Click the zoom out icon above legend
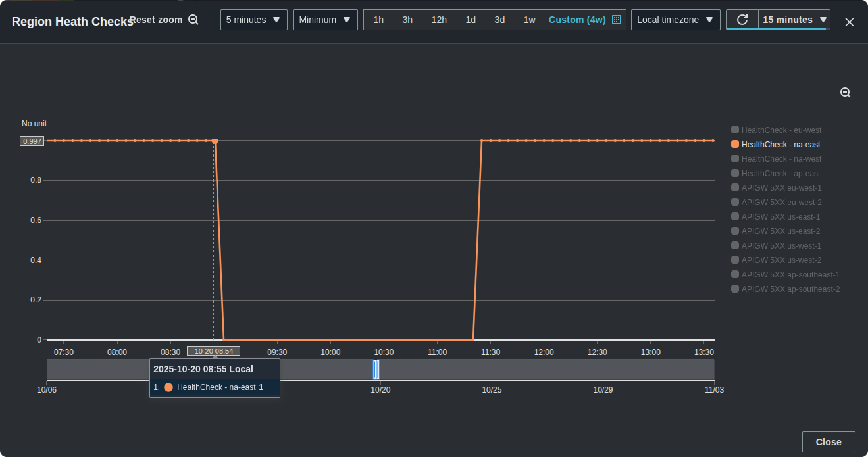868x457 pixels. pyautogui.click(x=846, y=93)
